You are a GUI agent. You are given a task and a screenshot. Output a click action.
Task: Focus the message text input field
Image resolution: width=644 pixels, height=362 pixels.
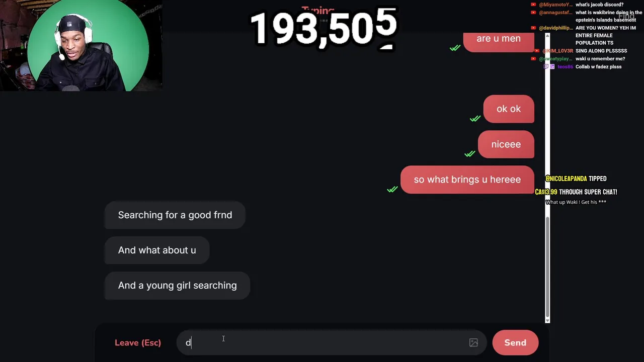pos(325,342)
